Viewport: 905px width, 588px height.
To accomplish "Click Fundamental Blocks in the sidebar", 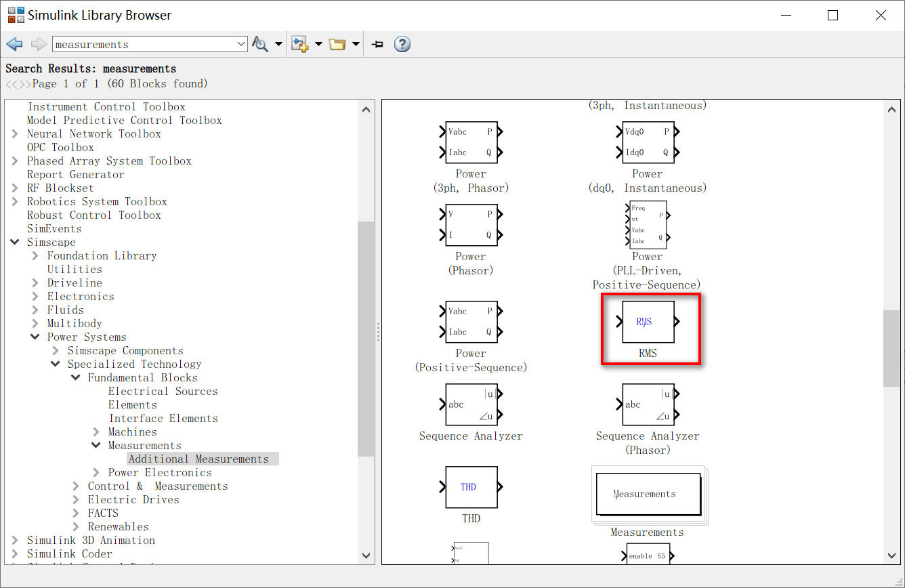I will tap(142, 377).
